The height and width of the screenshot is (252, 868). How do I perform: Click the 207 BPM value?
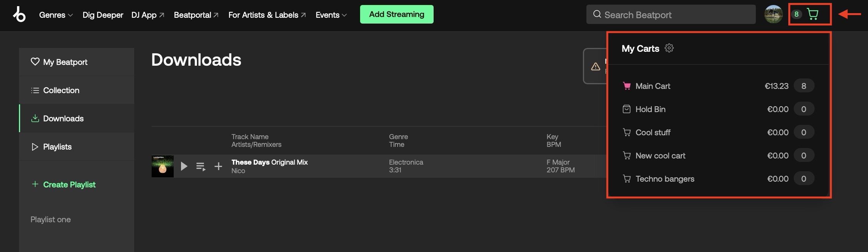pos(560,170)
